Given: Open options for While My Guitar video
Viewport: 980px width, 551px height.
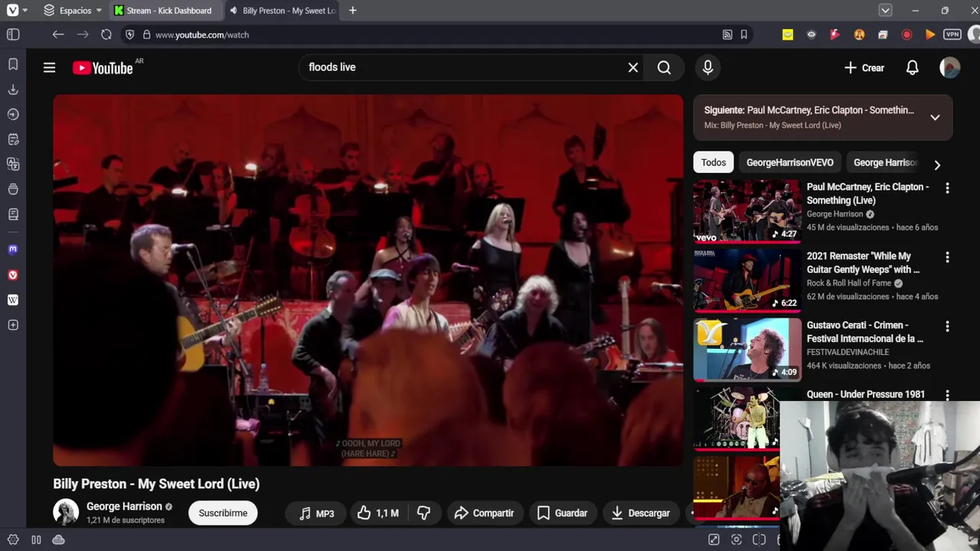Looking at the screenshot, I should pyautogui.click(x=947, y=257).
